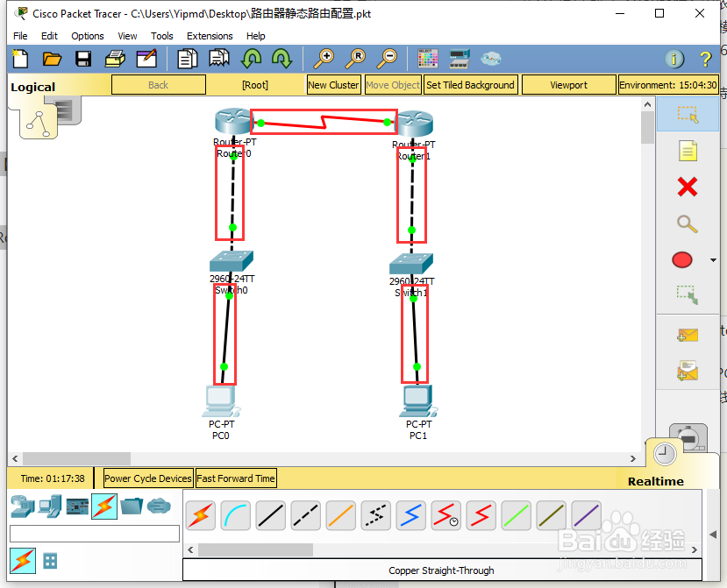Open the Edit menu
The height and width of the screenshot is (588, 727).
coord(49,36)
